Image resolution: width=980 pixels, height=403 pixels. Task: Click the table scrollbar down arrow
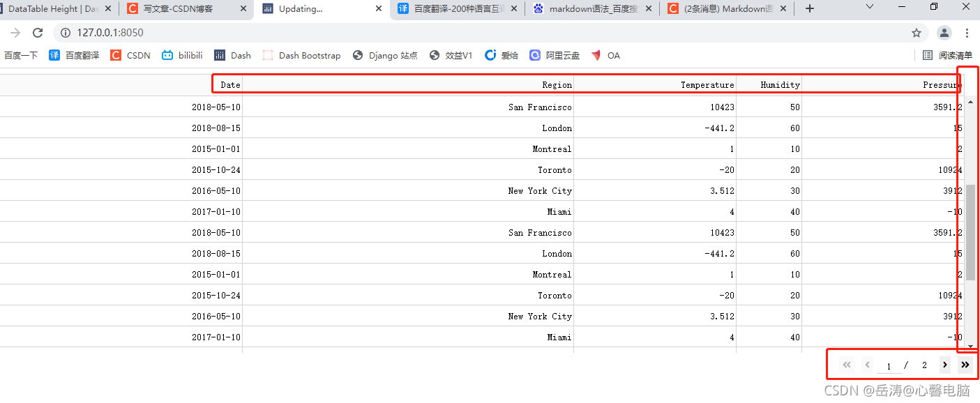[x=970, y=346]
